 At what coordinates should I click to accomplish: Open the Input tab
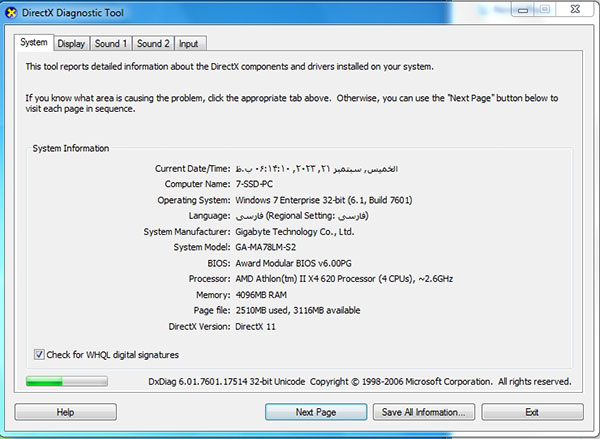coord(189,44)
